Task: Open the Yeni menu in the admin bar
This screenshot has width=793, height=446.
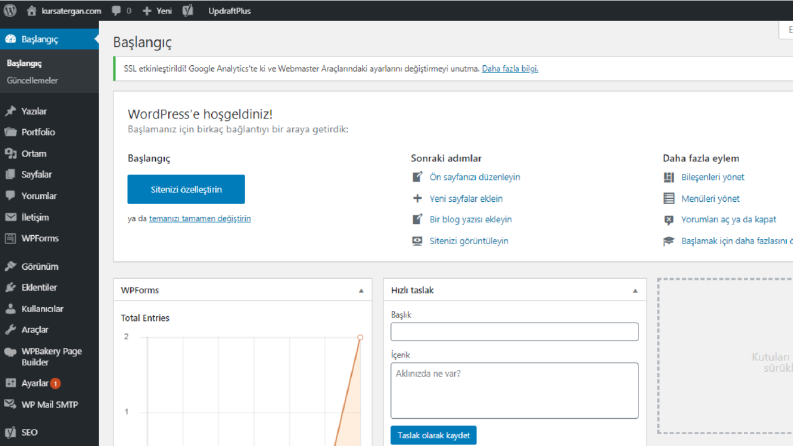Action: (x=164, y=11)
